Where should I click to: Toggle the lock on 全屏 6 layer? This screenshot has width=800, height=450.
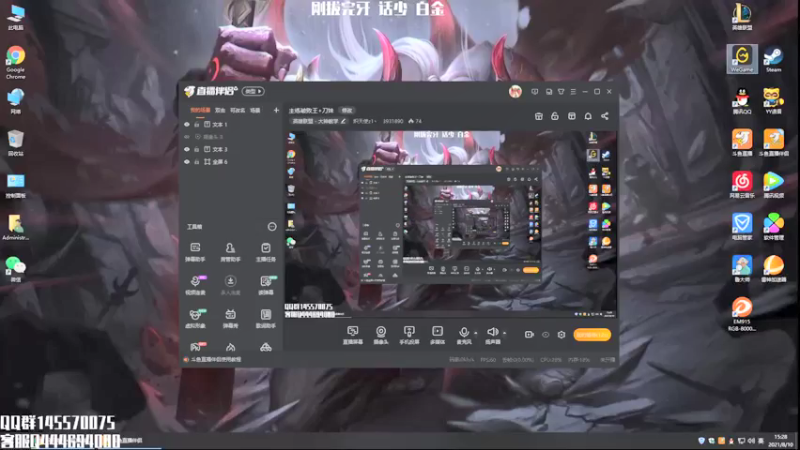[196, 162]
